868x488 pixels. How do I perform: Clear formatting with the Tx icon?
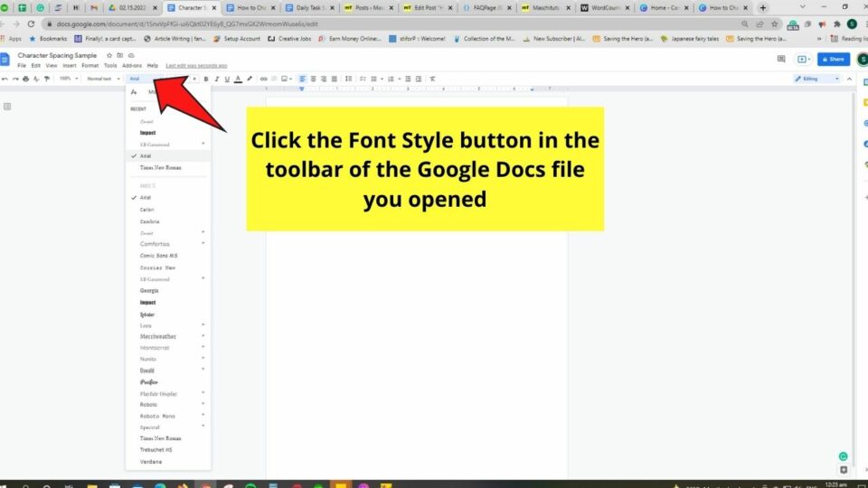coord(433,80)
